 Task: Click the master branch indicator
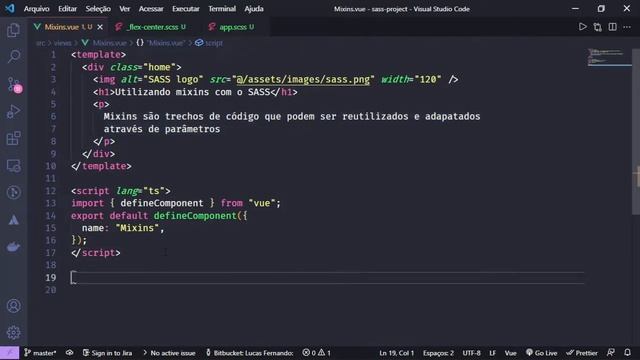coord(40,353)
